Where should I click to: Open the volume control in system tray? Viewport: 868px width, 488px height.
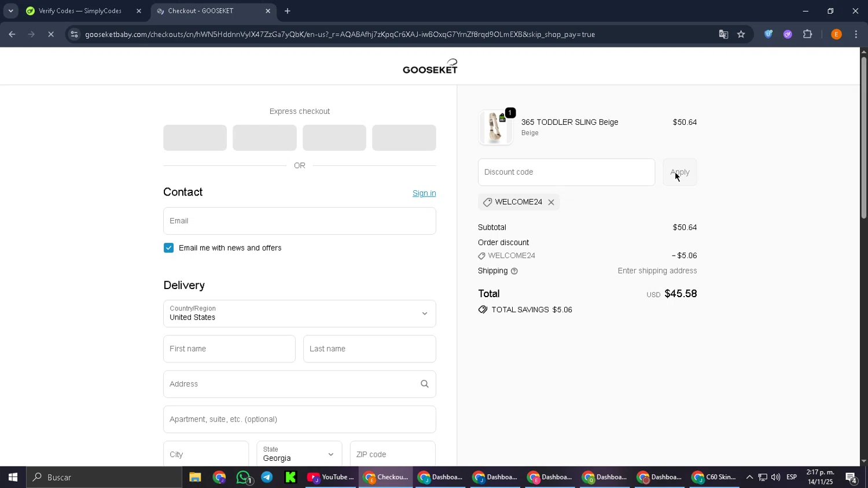775,477
